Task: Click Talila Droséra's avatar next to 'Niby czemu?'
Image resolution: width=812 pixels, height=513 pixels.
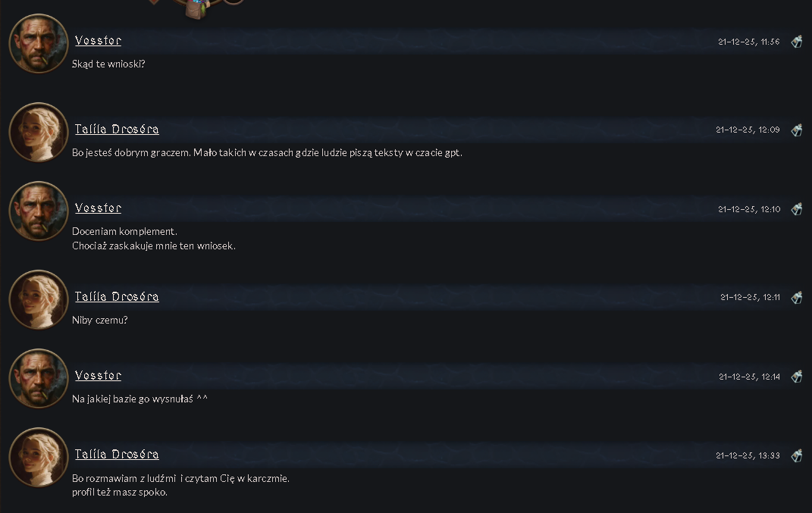Action: 39,299
